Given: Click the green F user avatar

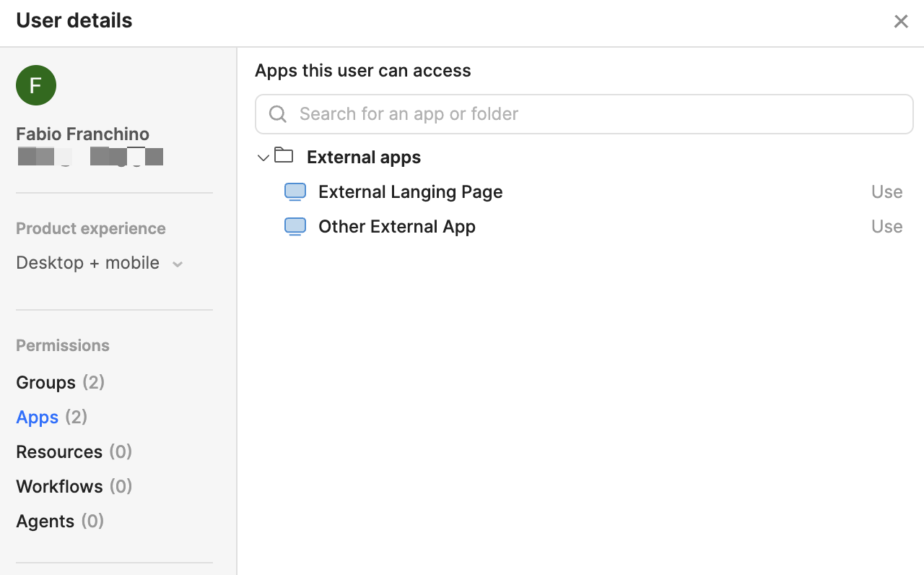Looking at the screenshot, I should coord(36,85).
